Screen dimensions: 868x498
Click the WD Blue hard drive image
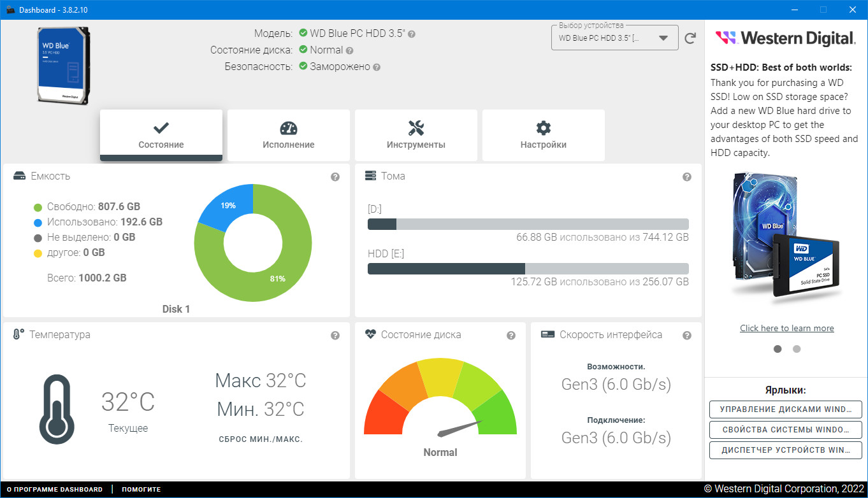[x=62, y=65]
